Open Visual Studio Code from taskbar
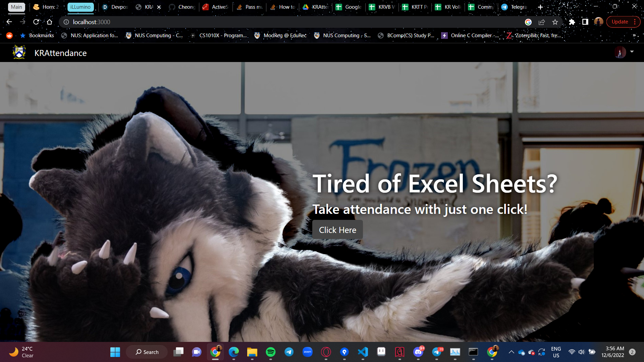644x362 pixels. coord(363,352)
